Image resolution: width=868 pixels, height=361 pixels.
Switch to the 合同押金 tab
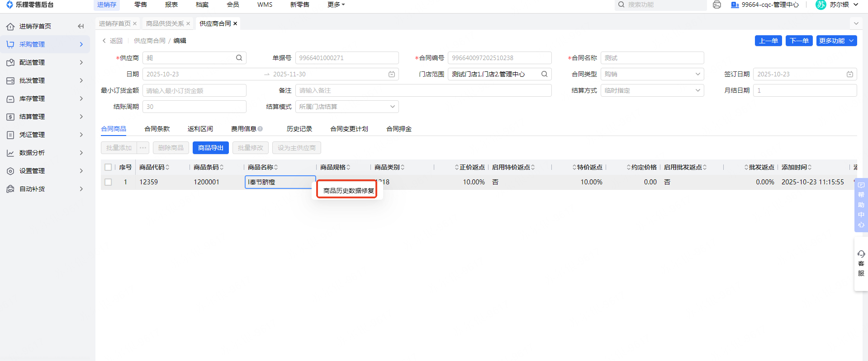click(399, 129)
